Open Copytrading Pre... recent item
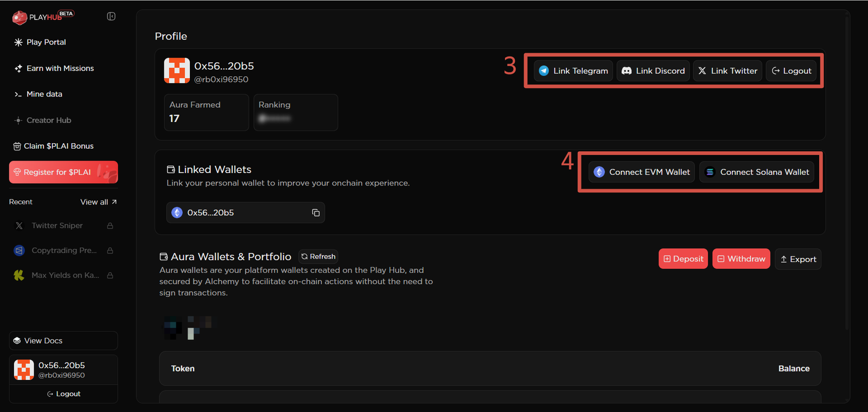 [x=63, y=250]
